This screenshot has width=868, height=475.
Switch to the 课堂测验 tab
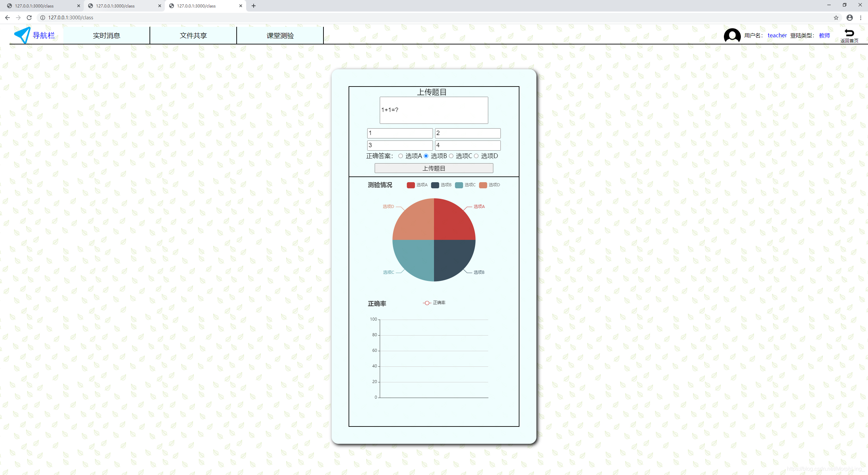pyautogui.click(x=280, y=36)
